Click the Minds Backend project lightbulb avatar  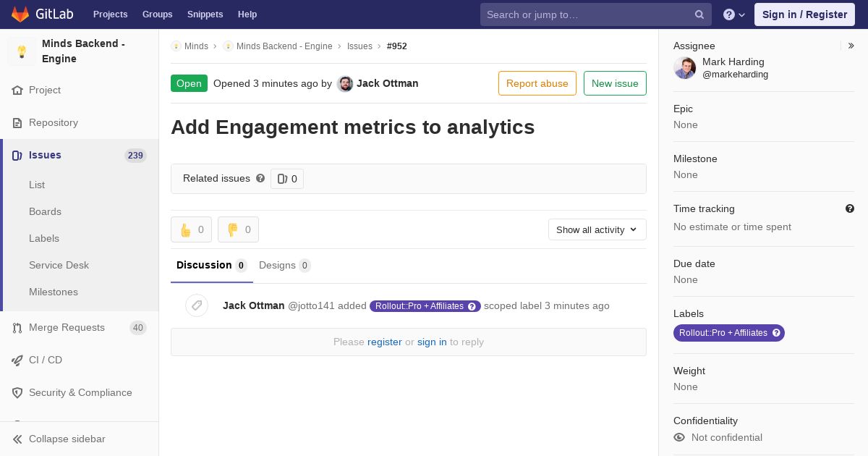click(x=22, y=51)
